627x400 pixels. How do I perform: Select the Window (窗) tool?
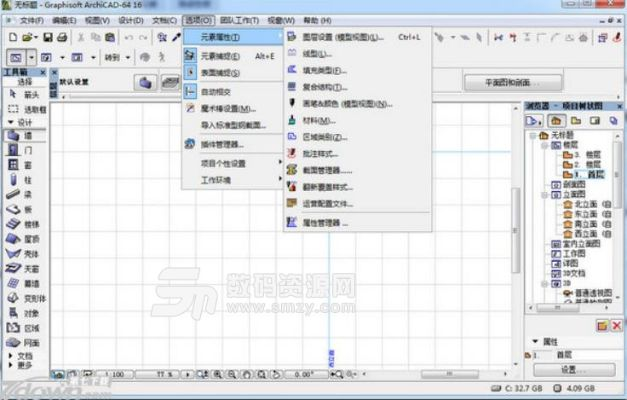coord(24,165)
